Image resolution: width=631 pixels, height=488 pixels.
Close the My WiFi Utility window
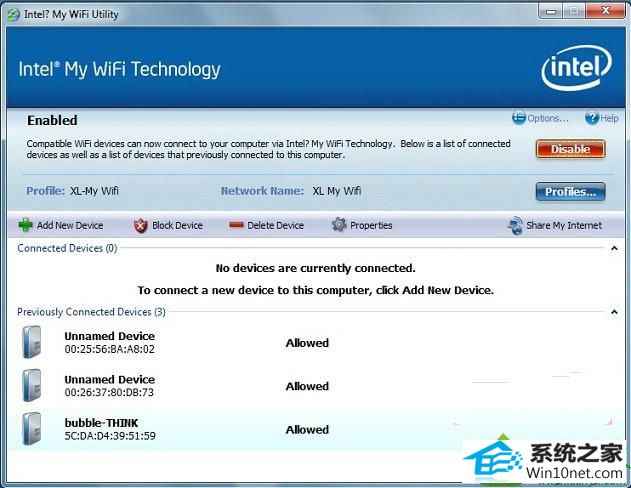[605, 11]
